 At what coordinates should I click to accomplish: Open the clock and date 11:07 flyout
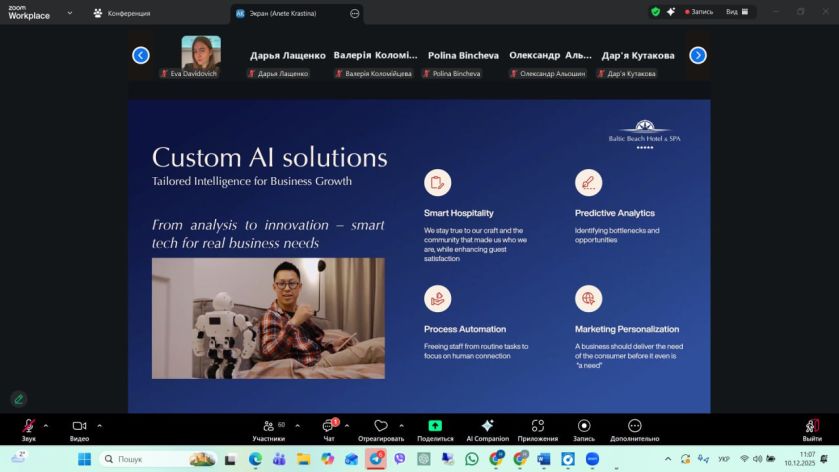[799, 459]
